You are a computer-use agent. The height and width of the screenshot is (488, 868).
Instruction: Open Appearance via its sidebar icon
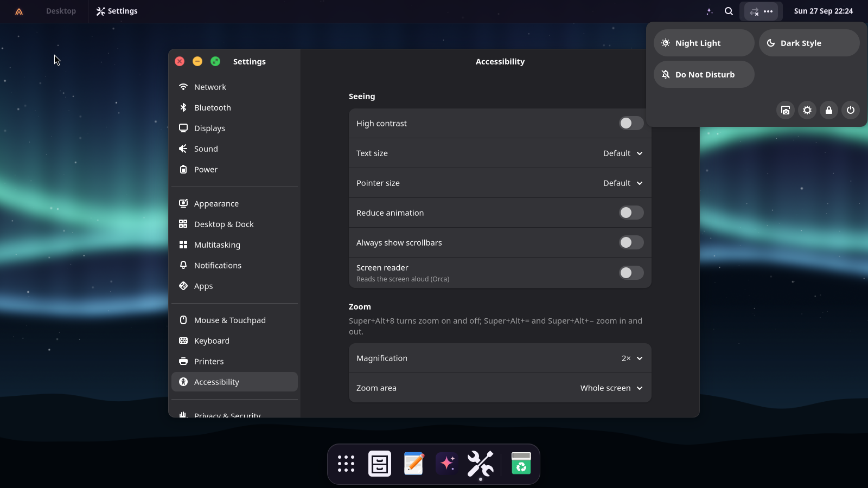(183, 203)
